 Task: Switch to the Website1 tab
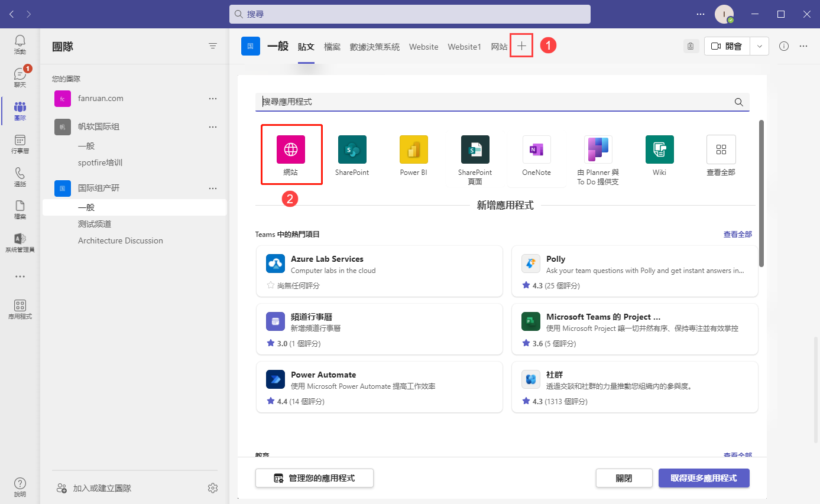[464, 46]
